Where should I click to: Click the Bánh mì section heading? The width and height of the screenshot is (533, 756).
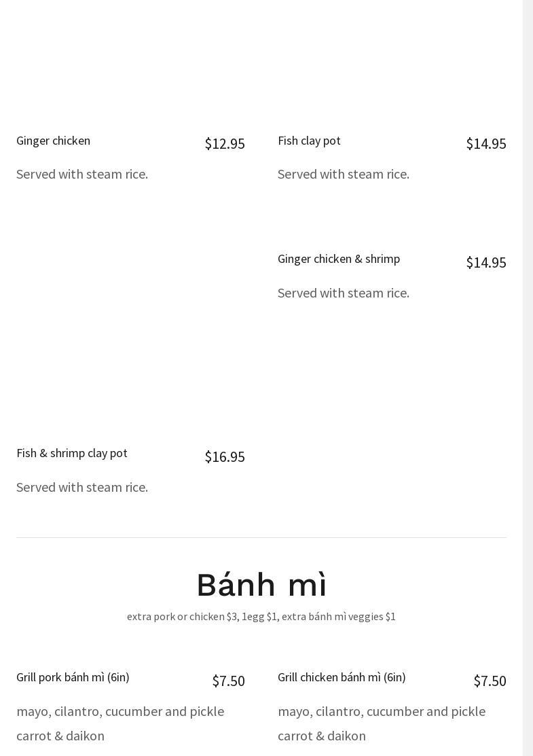pyautogui.click(x=261, y=585)
